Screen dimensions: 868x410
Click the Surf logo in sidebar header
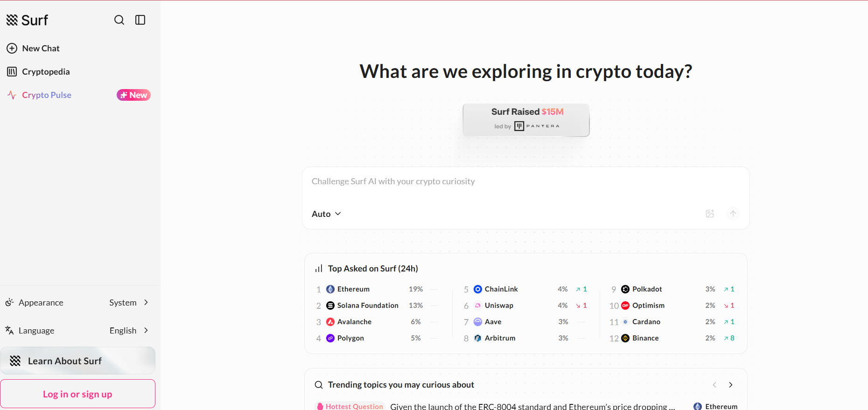pyautogui.click(x=27, y=20)
